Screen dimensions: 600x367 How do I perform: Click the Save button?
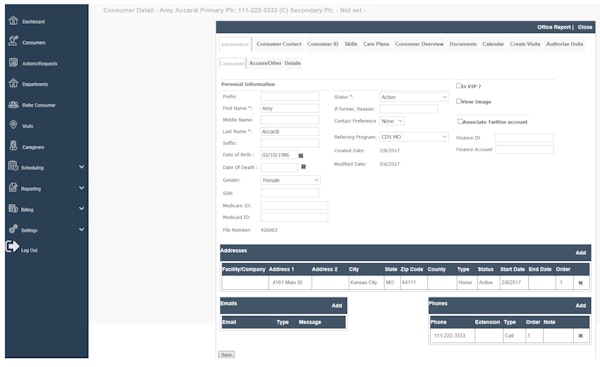[x=227, y=355]
